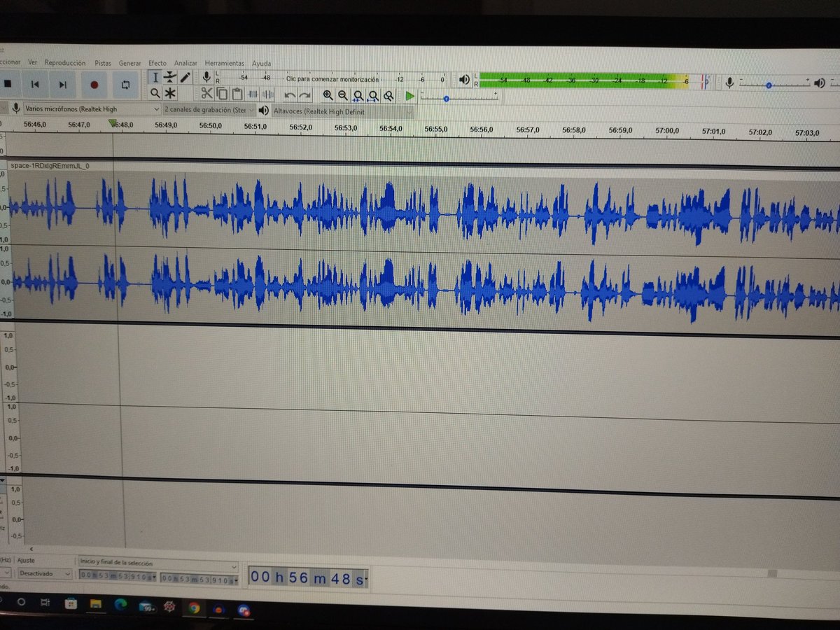Open the Herramientas menu
The height and width of the screenshot is (630, 840).
[x=225, y=63]
